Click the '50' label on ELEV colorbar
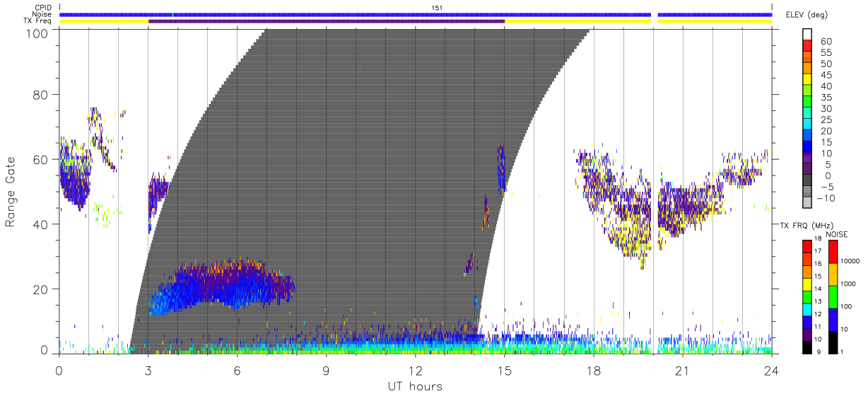Viewport: 868px width, 401px height. [x=826, y=64]
